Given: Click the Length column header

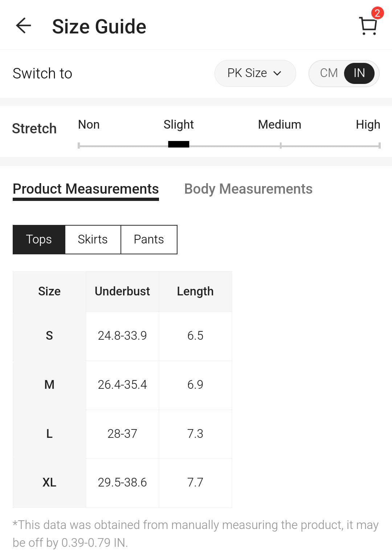Looking at the screenshot, I should pyautogui.click(x=195, y=291).
